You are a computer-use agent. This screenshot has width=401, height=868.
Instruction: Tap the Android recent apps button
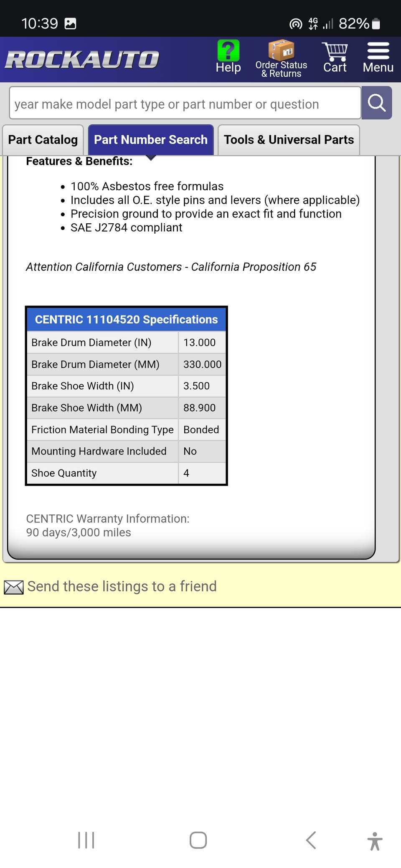tap(86, 840)
